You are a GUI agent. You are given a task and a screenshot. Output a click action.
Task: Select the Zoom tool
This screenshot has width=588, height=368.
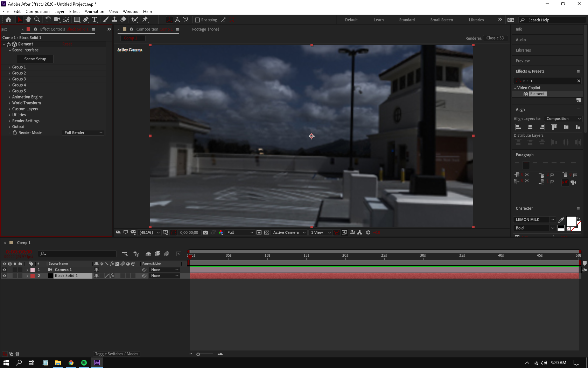[x=37, y=20]
